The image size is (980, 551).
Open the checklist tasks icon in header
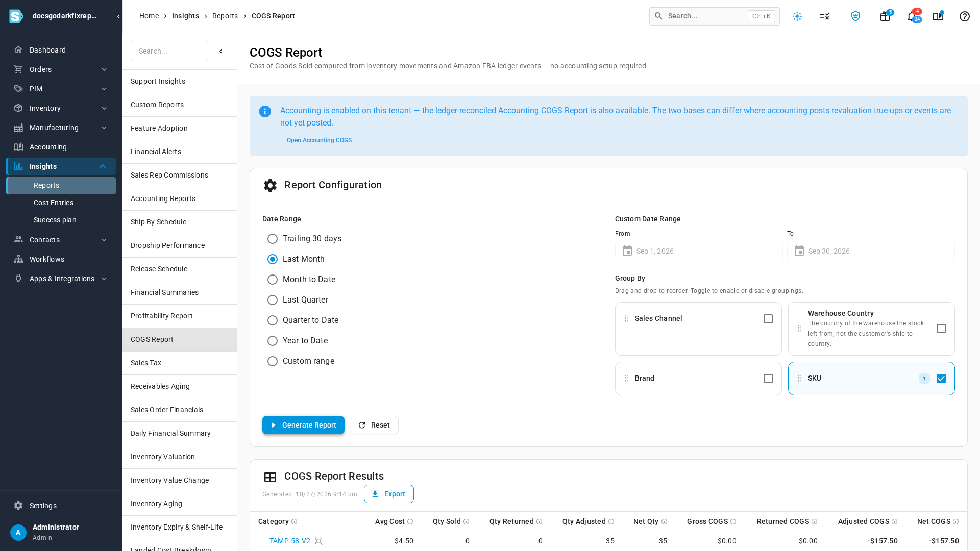825,16
